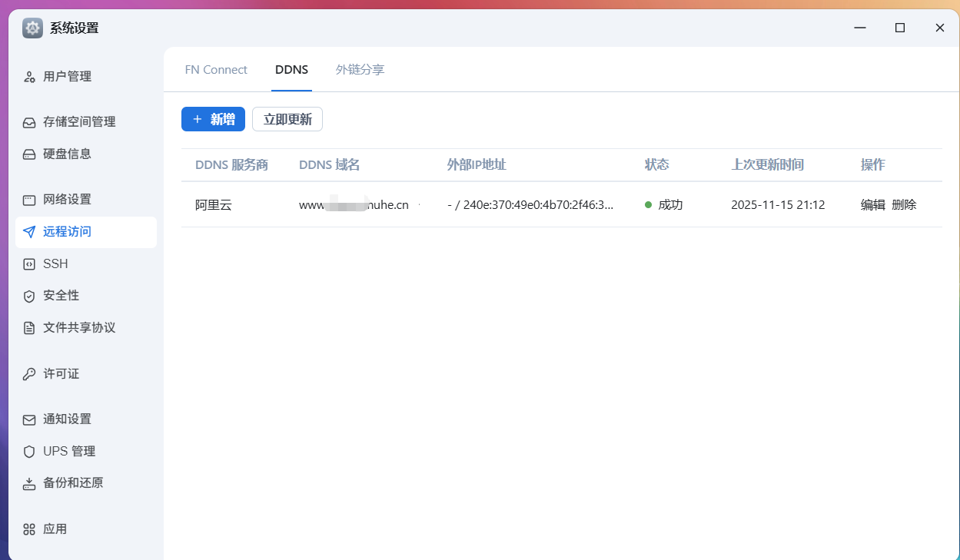Viewport: 960px width, 560px height.
Task: Click the file sharing protocol icon
Action: (29, 328)
